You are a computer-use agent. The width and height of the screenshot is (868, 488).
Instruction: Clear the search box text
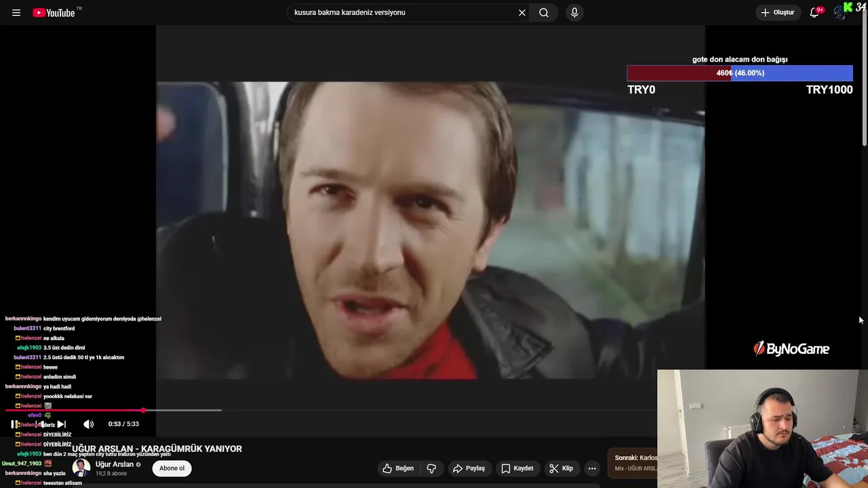(522, 12)
